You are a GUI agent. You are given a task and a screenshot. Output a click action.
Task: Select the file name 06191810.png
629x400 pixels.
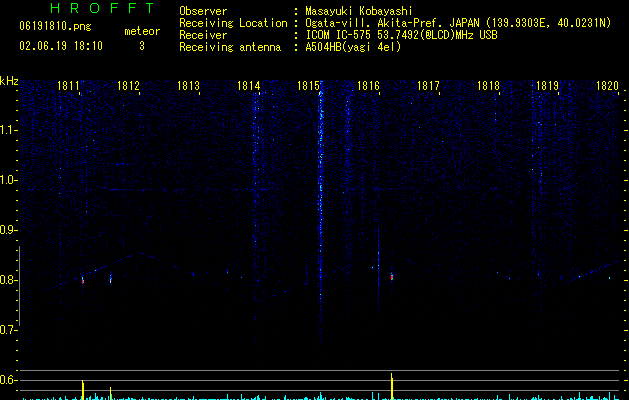click(55, 26)
